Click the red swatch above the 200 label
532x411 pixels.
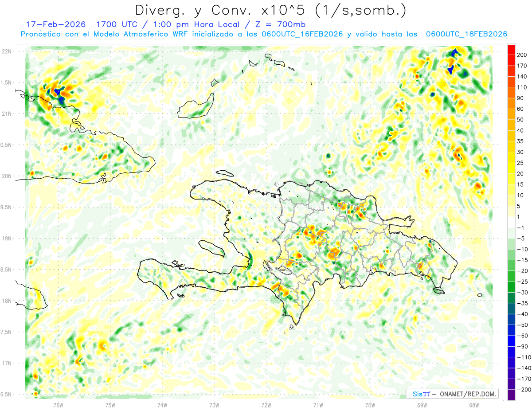(511, 49)
